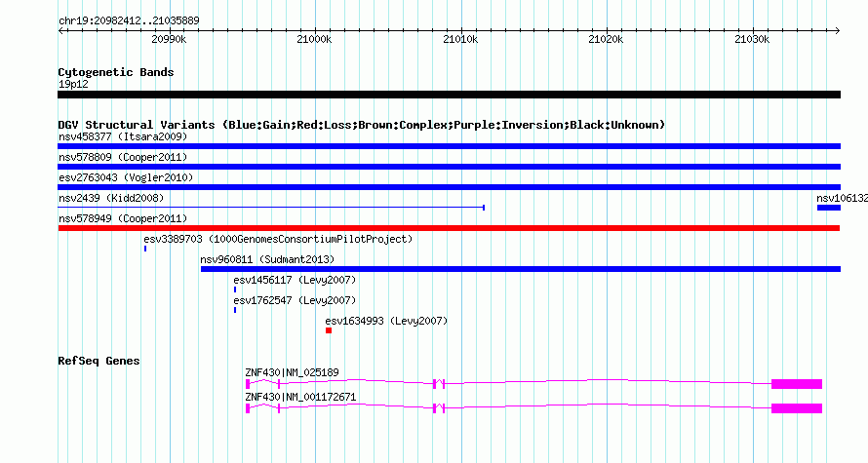Click the ruler's left arrow end
Viewport: 868px width, 463px height.
point(60,31)
